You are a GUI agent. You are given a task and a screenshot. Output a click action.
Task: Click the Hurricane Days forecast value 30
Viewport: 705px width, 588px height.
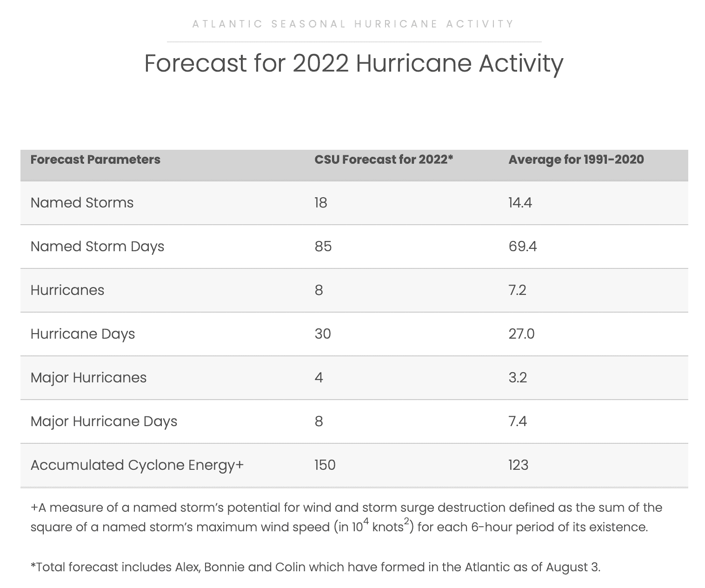[323, 334]
